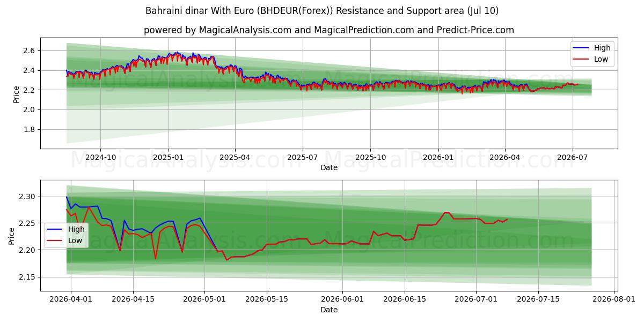This screenshot has height=322, width=644.
Task: Select the 2026-04 tick label on the top chart
Action: (505, 157)
